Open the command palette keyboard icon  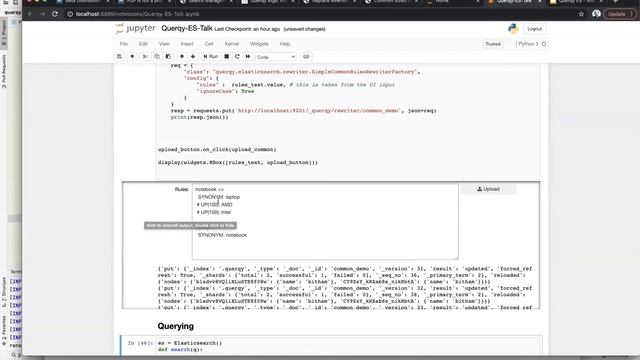pos(306,57)
